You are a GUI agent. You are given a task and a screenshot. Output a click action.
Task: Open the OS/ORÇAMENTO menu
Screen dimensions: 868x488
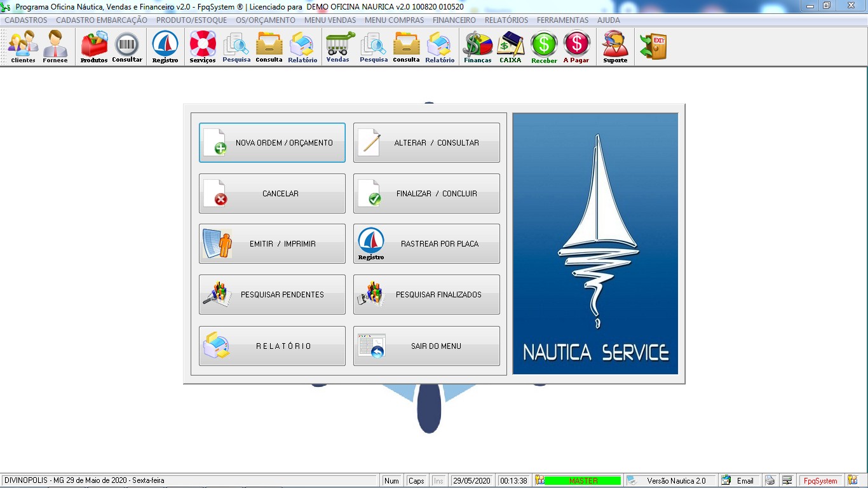[x=266, y=20]
